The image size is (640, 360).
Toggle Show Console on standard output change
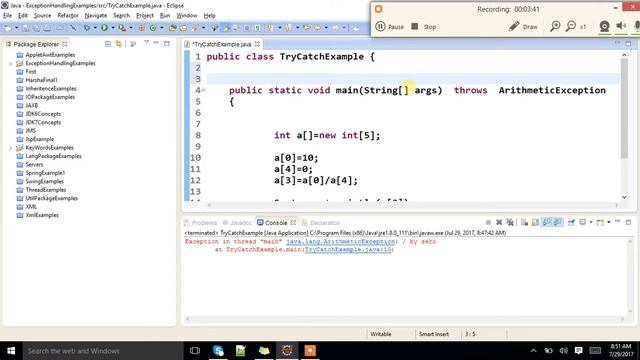[546, 222]
